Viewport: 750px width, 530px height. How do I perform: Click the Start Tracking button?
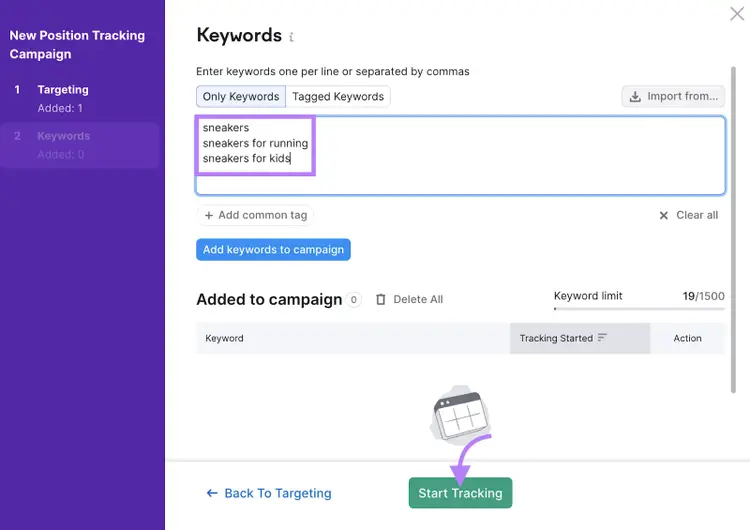(460, 493)
